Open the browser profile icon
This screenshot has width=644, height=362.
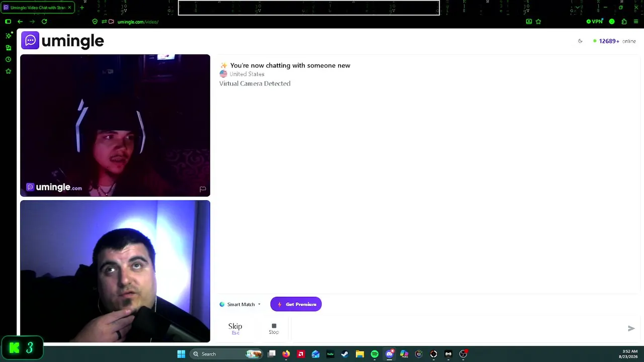click(x=612, y=22)
